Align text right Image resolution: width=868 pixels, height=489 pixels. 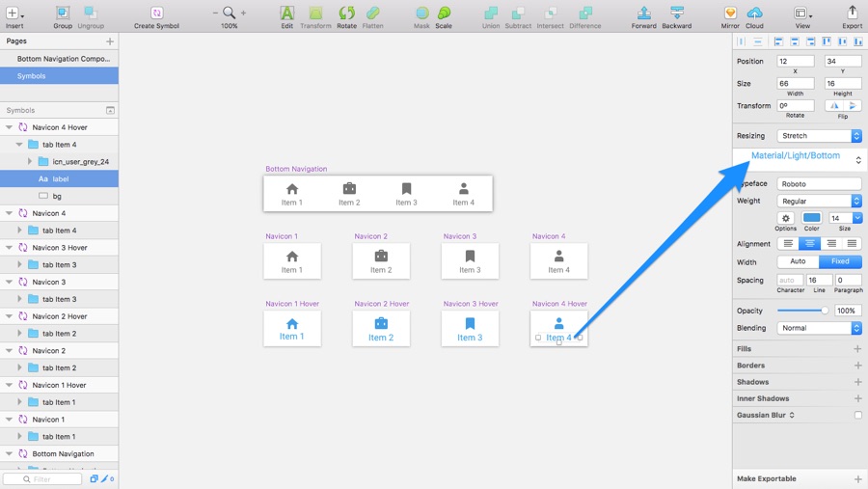coord(831,244)
